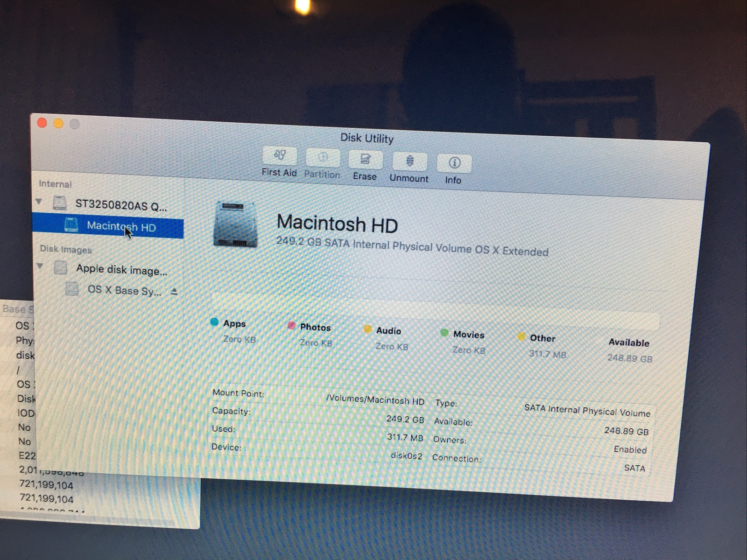The height and width of the screenshot is (560, 747).
Task: Click the blue Apps color dot
Action: pyautogui.click(x=214, y=322)
